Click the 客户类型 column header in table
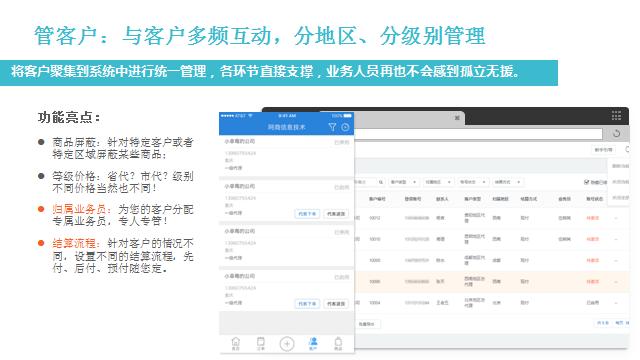 coord(472,199)
